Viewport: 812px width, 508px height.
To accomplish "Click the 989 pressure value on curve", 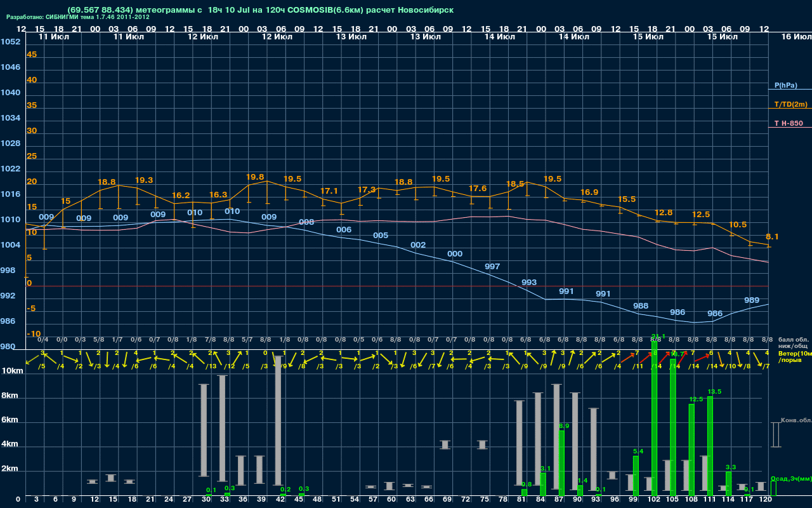I will tap(752, 300).
